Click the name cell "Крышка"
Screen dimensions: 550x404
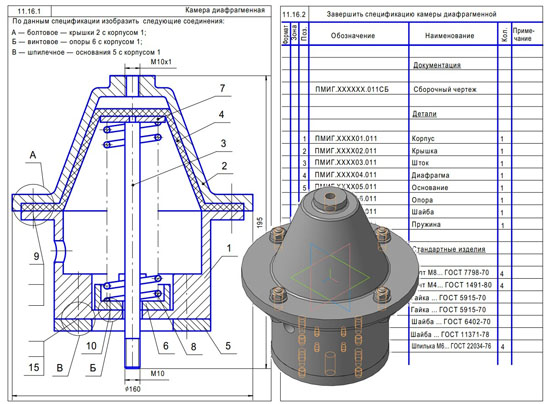tap(424, 151)
